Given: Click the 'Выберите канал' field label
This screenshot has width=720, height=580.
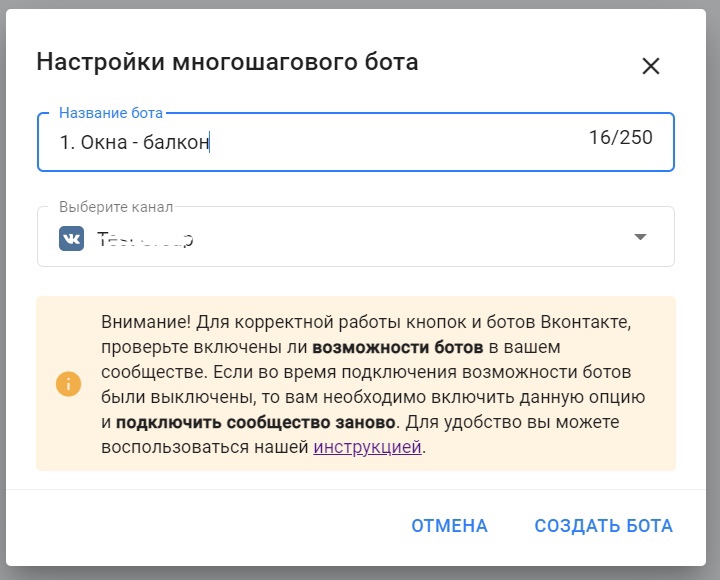Looking at the screenshot, I should [x=116, y=207].
